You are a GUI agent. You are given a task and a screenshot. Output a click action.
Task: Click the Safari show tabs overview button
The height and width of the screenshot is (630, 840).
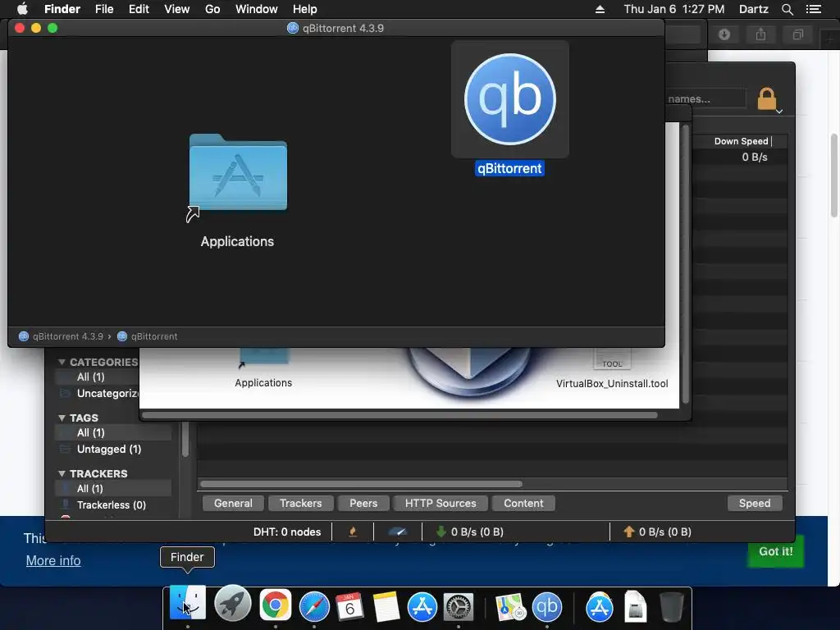coord(797,34)
